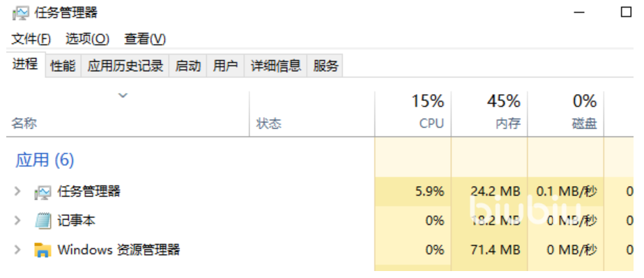Open the 查看(V) menu
The height and width of the screenshot is (278, 644).
click(145, 40)
